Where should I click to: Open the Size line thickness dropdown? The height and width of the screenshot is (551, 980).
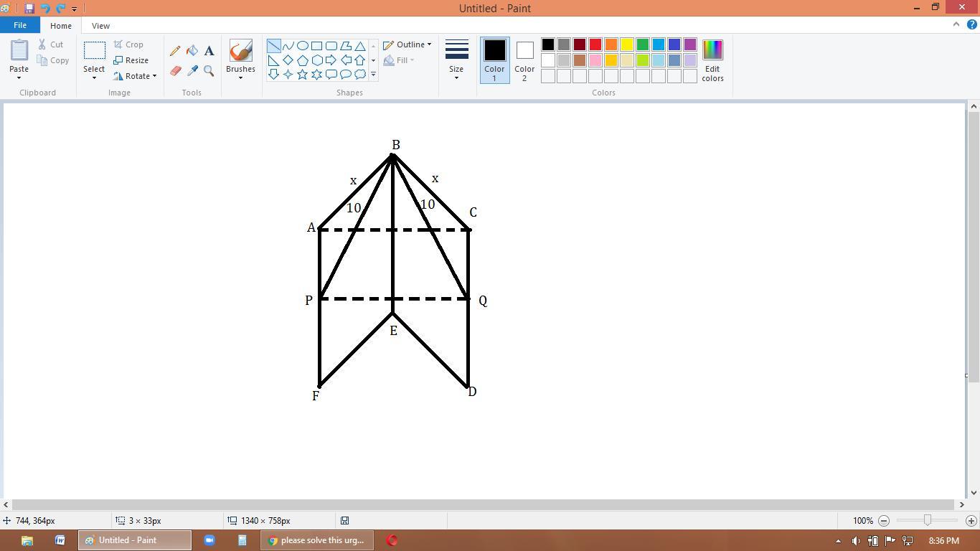(x=456, y=60)
